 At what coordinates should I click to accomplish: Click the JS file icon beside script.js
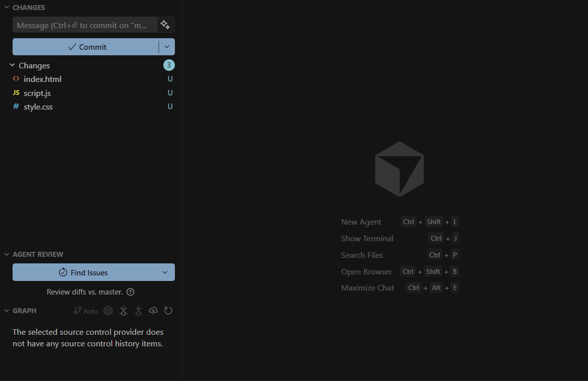coord(16,92)
